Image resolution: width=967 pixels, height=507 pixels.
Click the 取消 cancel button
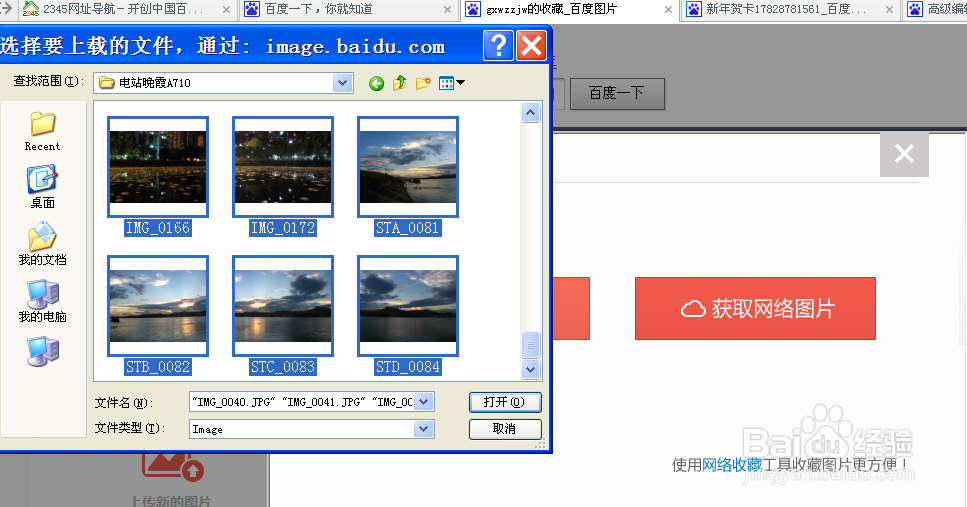505,429
